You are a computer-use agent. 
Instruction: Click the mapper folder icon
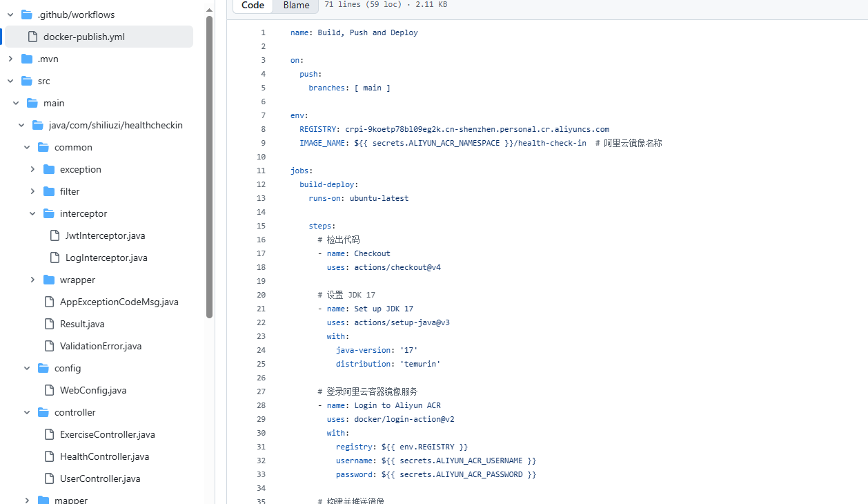tap(43, 500)
